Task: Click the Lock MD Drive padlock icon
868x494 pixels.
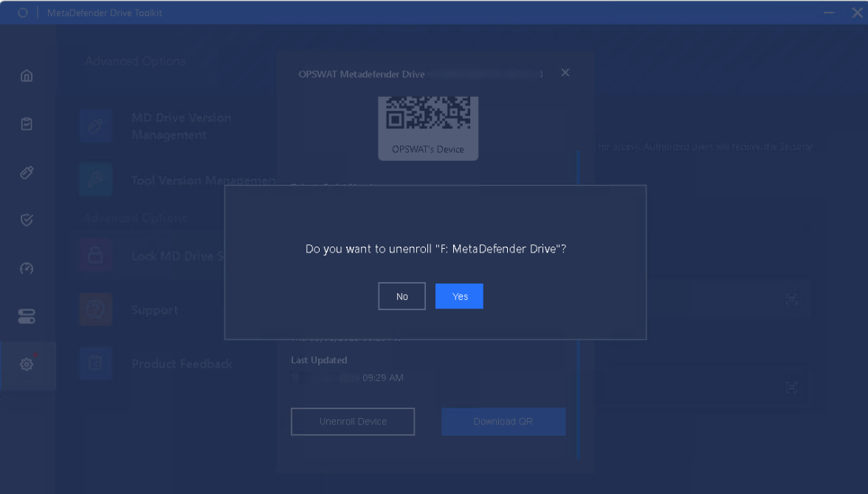Action: point(96,255)
